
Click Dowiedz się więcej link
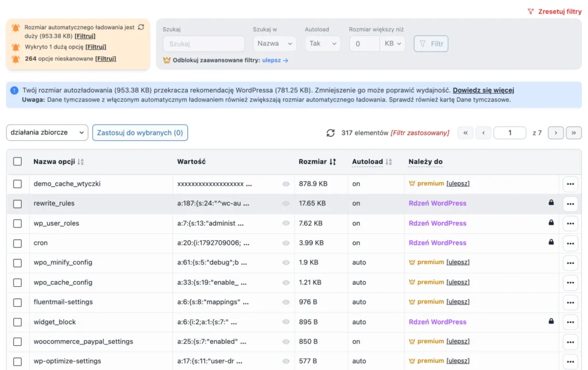(483, 90)
